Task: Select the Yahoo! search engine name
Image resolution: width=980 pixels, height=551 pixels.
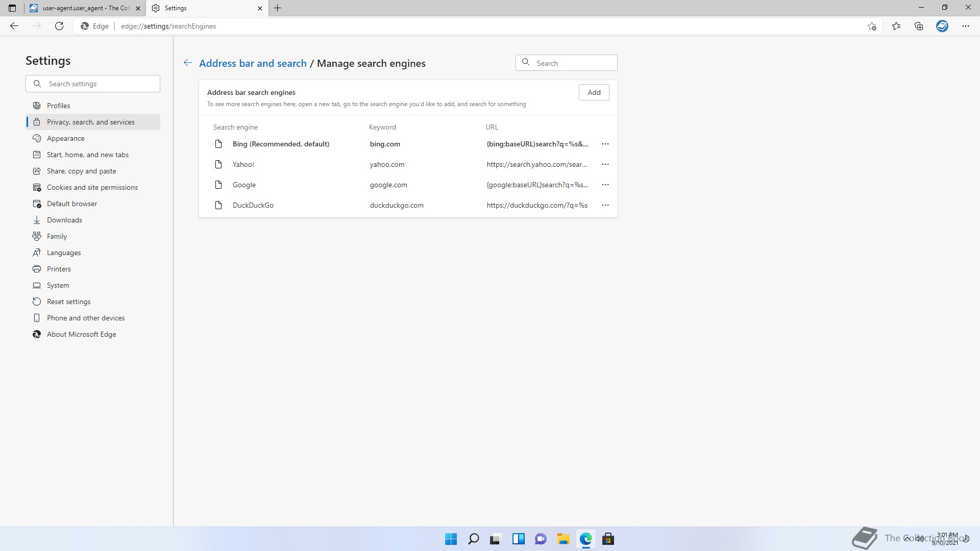Action: tap(243, 164)
